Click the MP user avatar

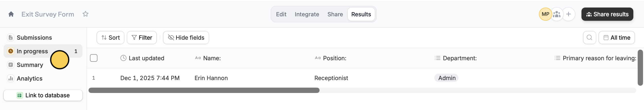click(545, 14)
